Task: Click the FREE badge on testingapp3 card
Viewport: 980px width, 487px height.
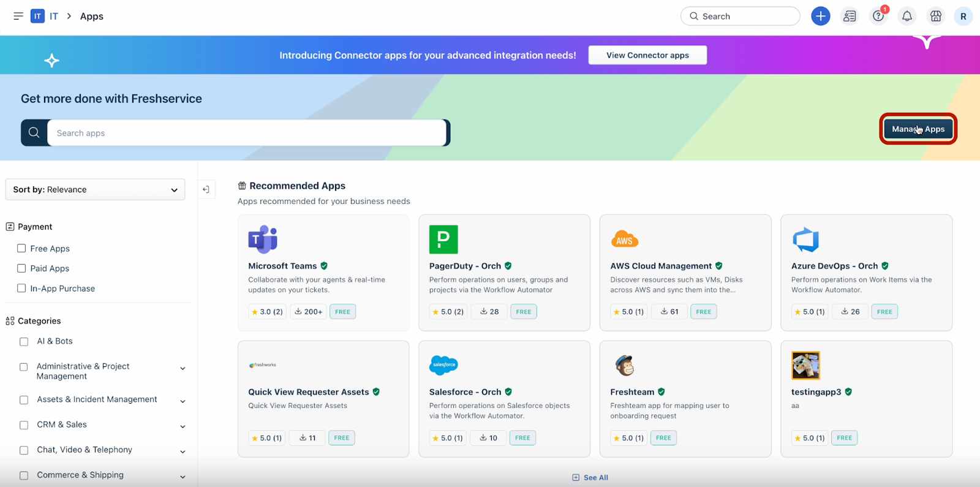Action: (x=844, y=438)
